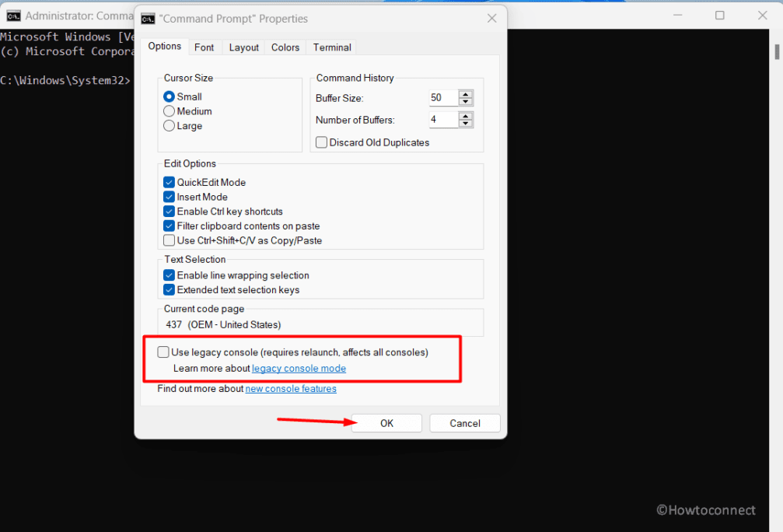This screenshot has height=532, width=783.
Task: Close the Administrator Command Prompt window
Action: (x=763, y=16)
